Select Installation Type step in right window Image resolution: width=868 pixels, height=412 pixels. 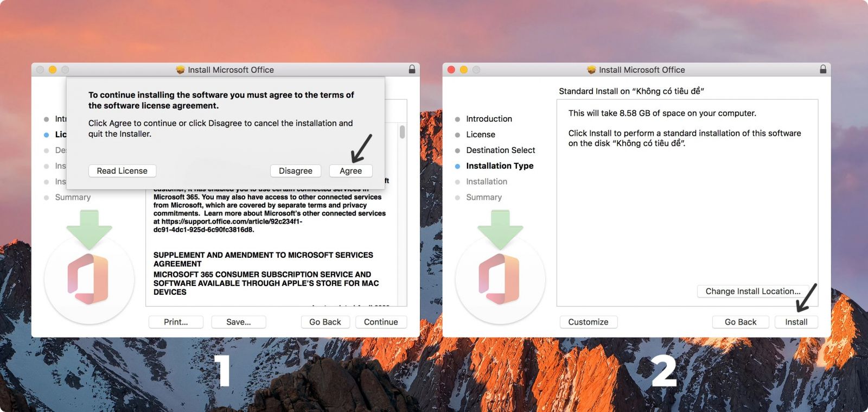pyautogui.click(x=500, y=166)
